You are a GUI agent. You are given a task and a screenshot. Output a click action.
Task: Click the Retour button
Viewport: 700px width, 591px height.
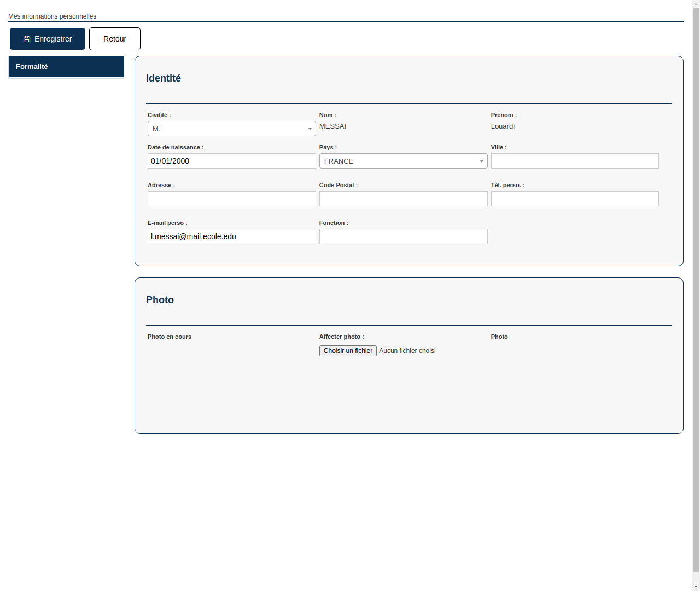114,38
